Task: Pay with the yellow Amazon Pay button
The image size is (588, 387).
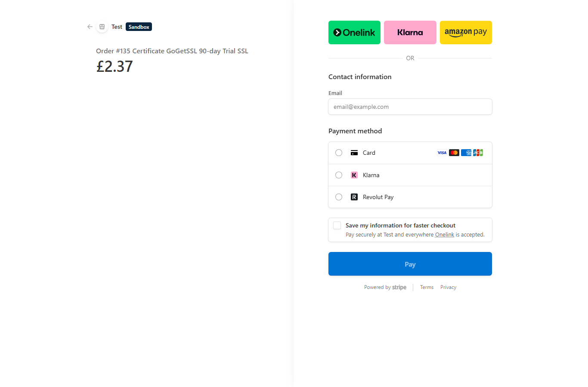Action: click(466, 32)
